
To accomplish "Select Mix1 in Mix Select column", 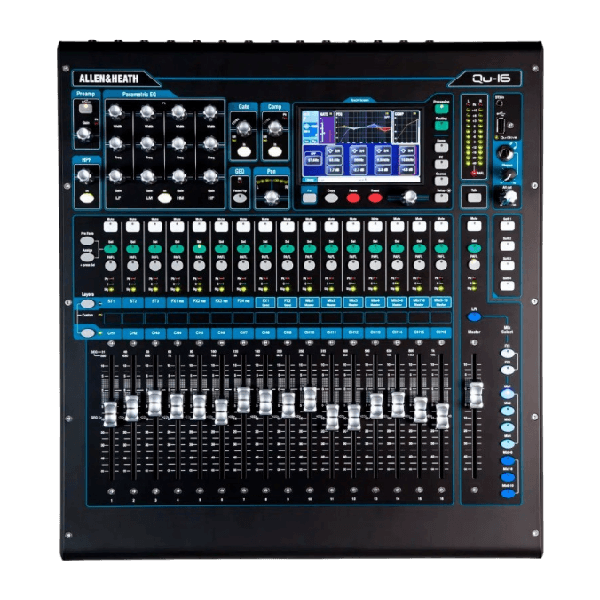I will (x=508, y=394).
